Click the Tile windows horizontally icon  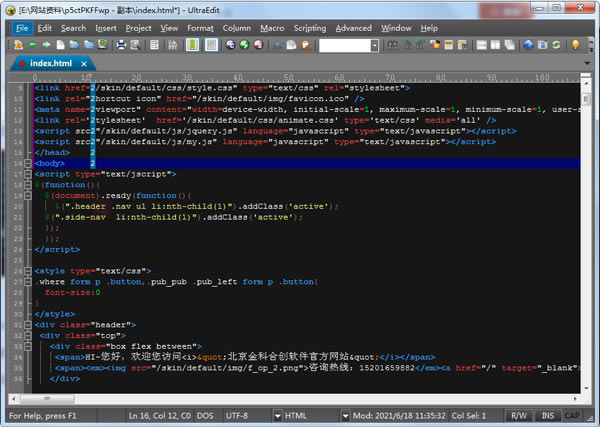click(x=482, y=45)
